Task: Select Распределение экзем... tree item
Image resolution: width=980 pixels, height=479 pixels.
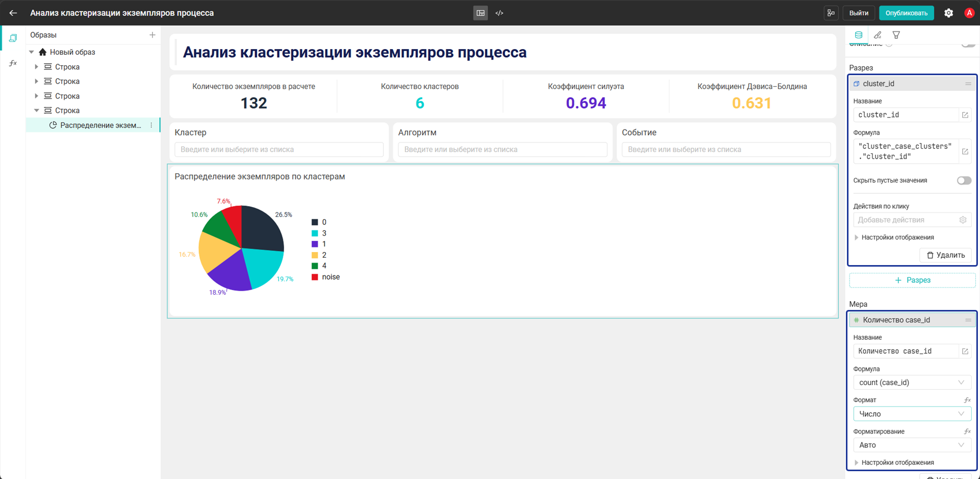Action: coord(93,125)
